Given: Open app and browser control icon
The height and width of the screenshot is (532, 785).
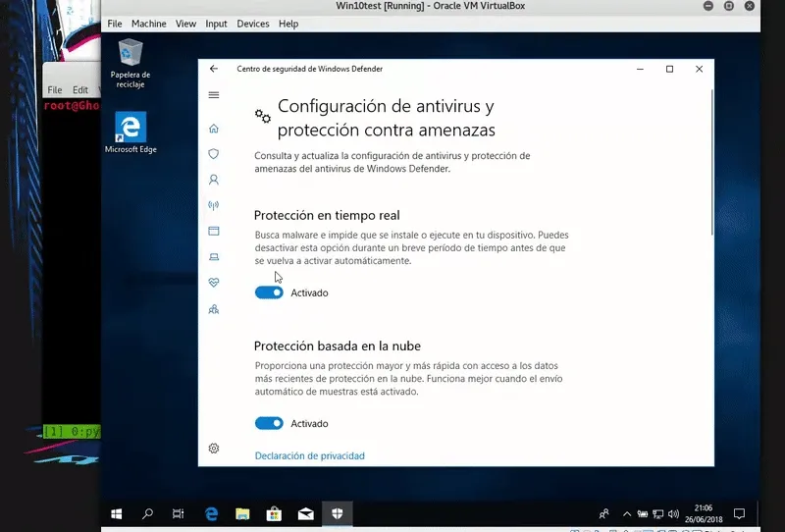Looking at the screenshot, I should pos(214,232).
